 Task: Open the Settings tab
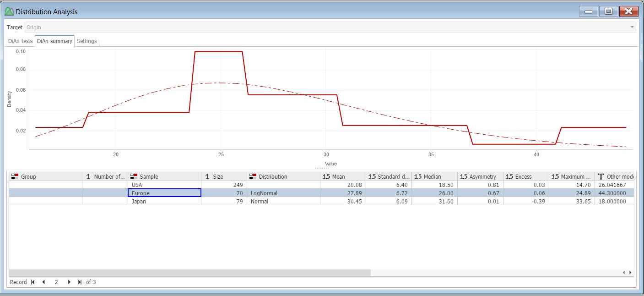point(87,41)
